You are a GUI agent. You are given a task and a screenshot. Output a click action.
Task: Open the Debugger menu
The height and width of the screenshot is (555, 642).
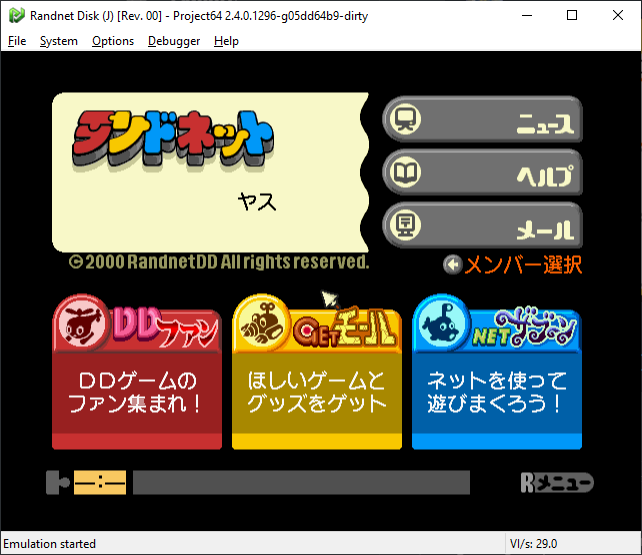174,41
